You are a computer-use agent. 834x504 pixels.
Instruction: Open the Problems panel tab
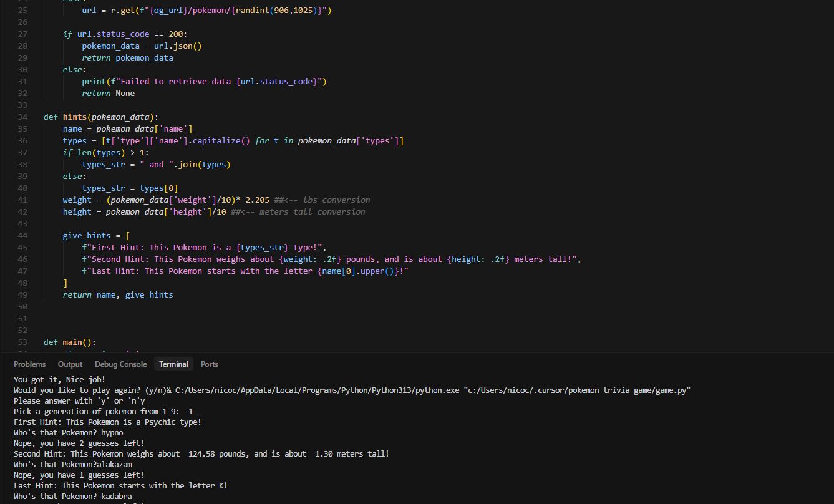click(29, 364)
